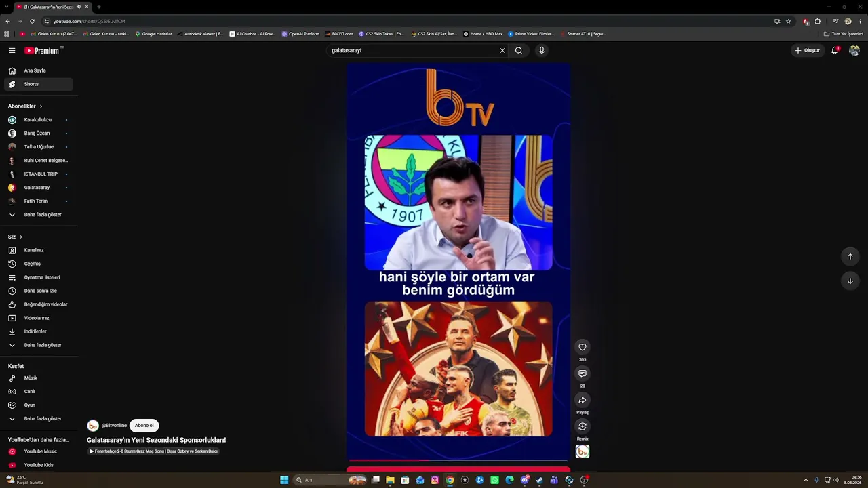The height and width of the screenshot is (488, 868).
Task: Reload the page in Chrome
Action: click(x=32, y=21)
